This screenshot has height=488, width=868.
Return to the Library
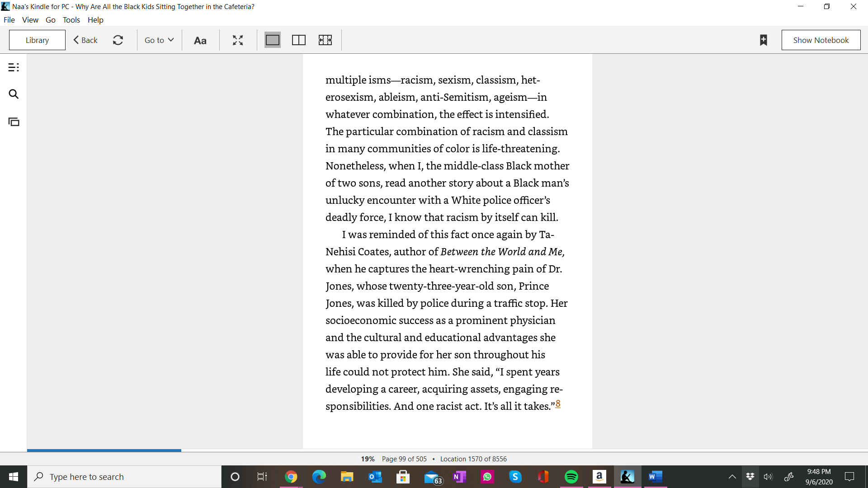[x=37, y=40]
